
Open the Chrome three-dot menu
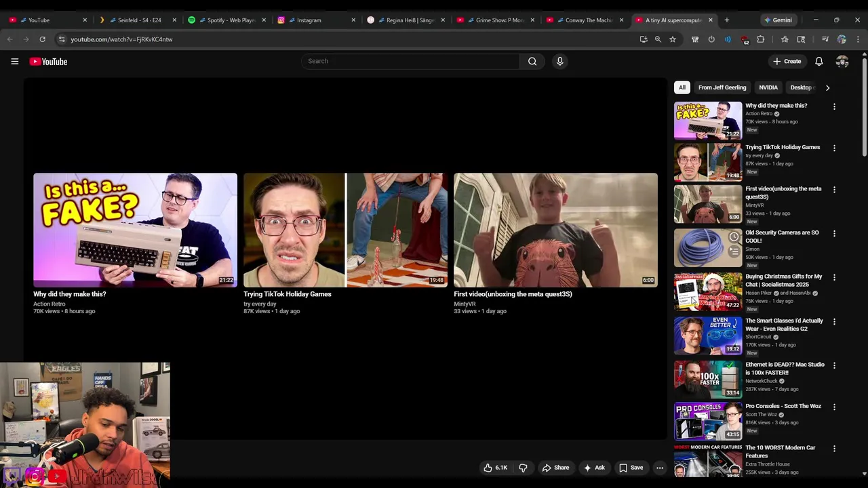coord(858,39)
